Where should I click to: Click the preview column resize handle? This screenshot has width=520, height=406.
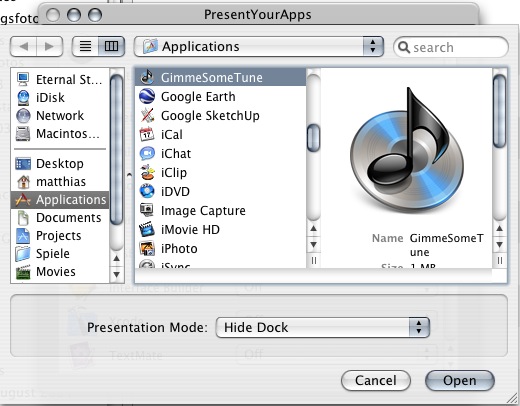[x=499, y=260]
